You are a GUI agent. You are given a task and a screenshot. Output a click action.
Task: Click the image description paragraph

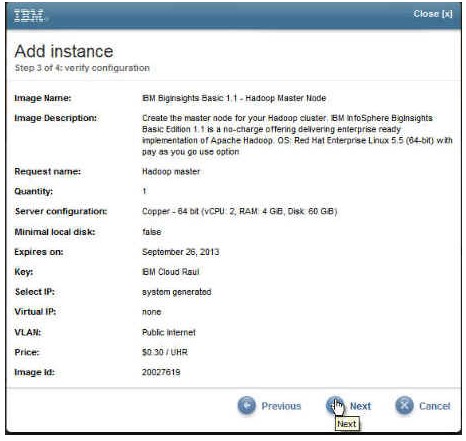(x=297, y=135)
